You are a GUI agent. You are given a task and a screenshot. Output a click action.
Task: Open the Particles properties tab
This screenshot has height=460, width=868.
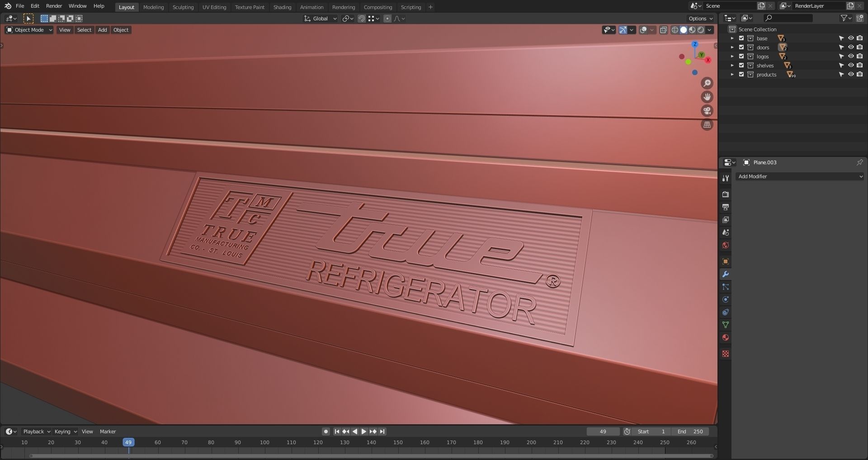pos(726,287)
